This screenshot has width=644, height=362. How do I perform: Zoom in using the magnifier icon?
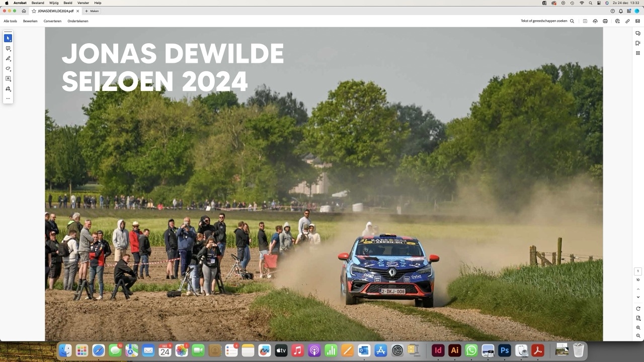637,327
